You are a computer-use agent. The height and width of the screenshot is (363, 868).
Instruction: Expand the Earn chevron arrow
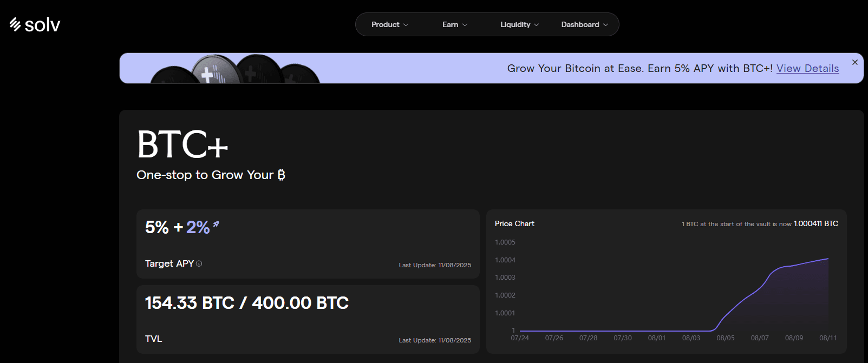pos(465,25)
